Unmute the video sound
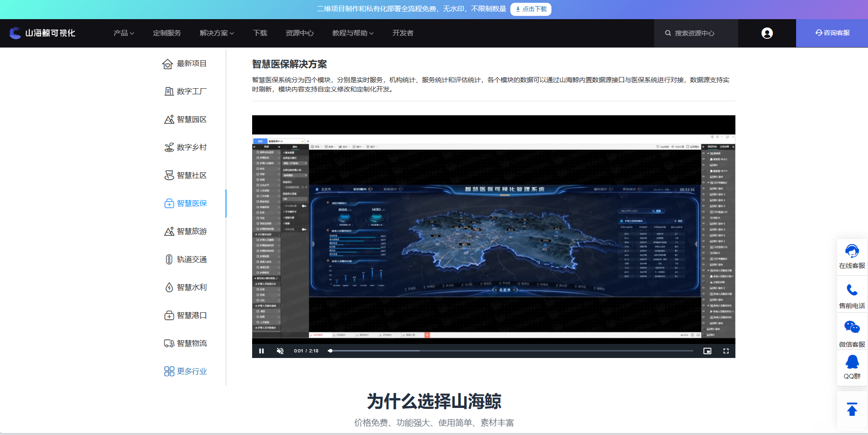The image size is (868, 435). (x=280, y=351)
